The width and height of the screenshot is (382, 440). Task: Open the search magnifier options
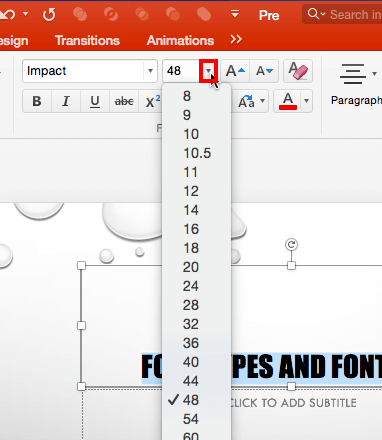(316, 14)
